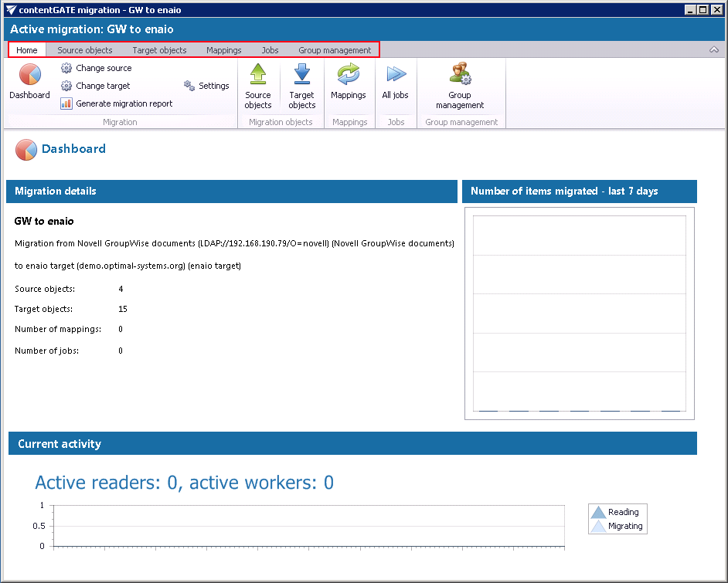Collapse the ribbon with the chevron
Screen dimensions: 728x583
tap(713, 49)
